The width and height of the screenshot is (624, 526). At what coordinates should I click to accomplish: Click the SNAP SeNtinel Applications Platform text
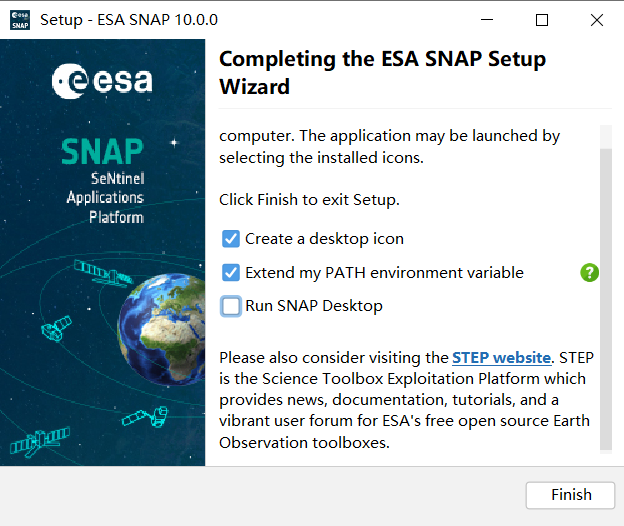click(103, 181)
